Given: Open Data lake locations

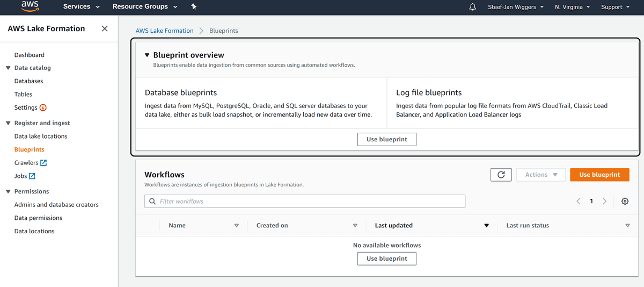Looking at the screenshot, I should coord(41,136).
